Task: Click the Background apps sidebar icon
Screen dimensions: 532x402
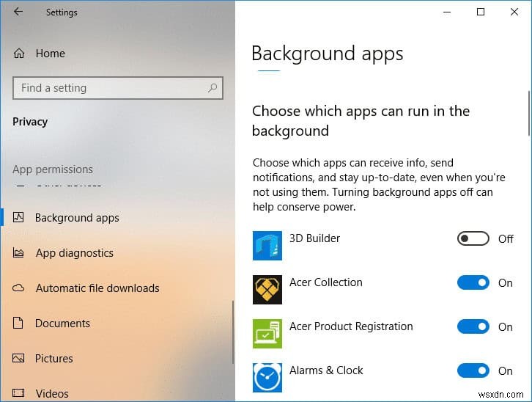Action: 18,217
